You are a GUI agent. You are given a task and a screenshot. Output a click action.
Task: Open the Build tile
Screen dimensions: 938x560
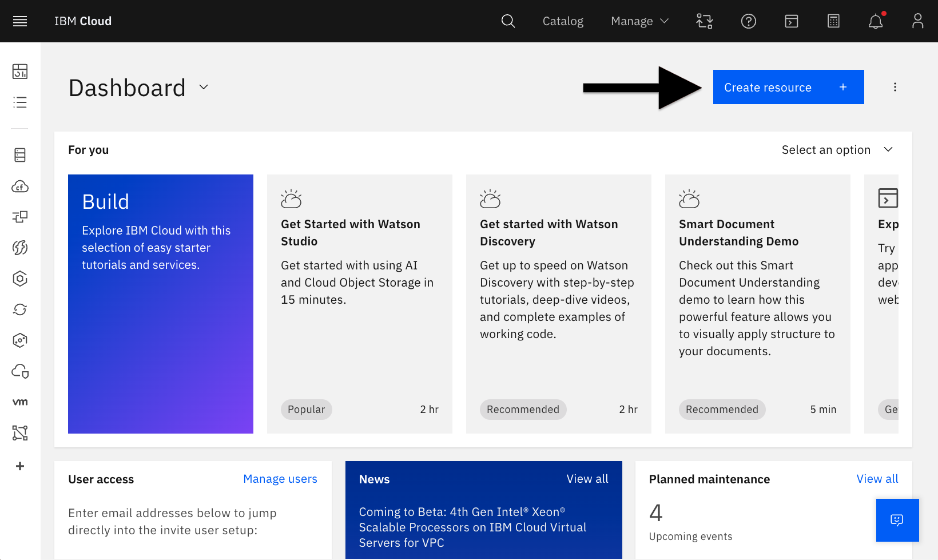pyautogui.click(x=161, y=304)
